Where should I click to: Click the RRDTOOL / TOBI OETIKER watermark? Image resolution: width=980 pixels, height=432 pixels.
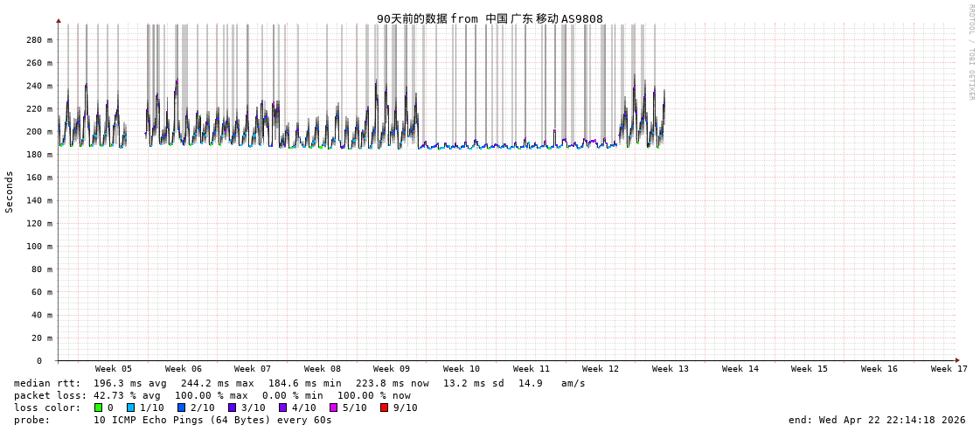click(x=970, y=52)
